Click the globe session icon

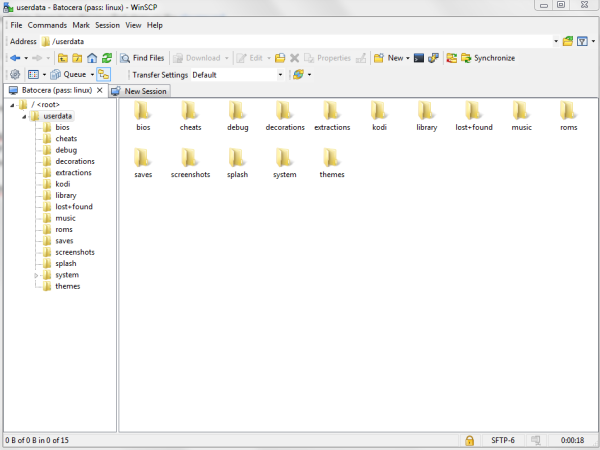(x=298, y=75)
